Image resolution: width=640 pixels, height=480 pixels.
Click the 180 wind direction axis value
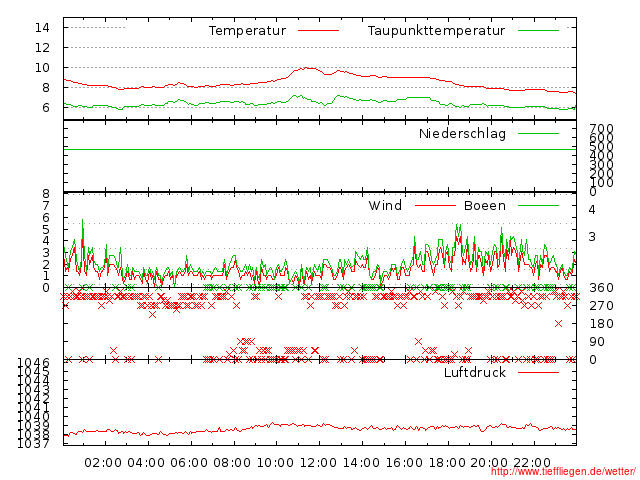pos(601,324)
